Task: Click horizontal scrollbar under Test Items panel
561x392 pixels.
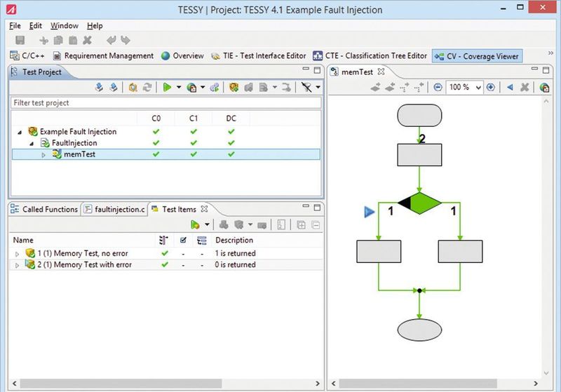Action: [x=121, y=384]
